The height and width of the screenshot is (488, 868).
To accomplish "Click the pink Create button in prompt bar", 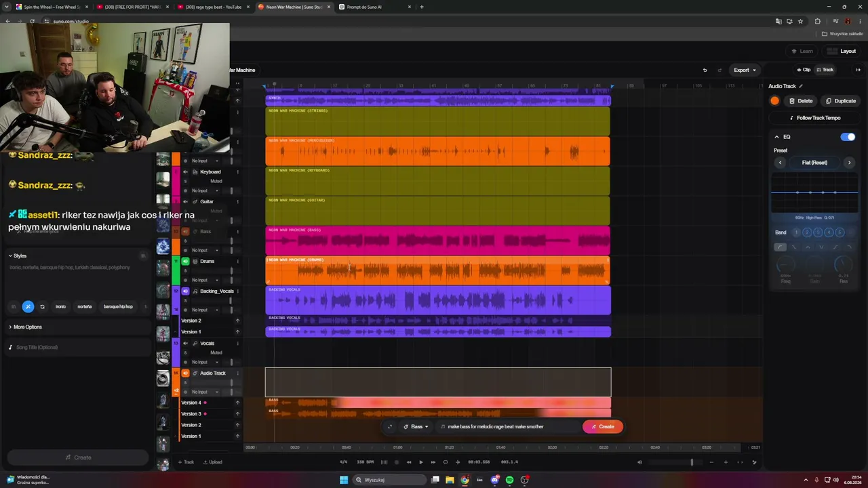I will pos(602,427).
